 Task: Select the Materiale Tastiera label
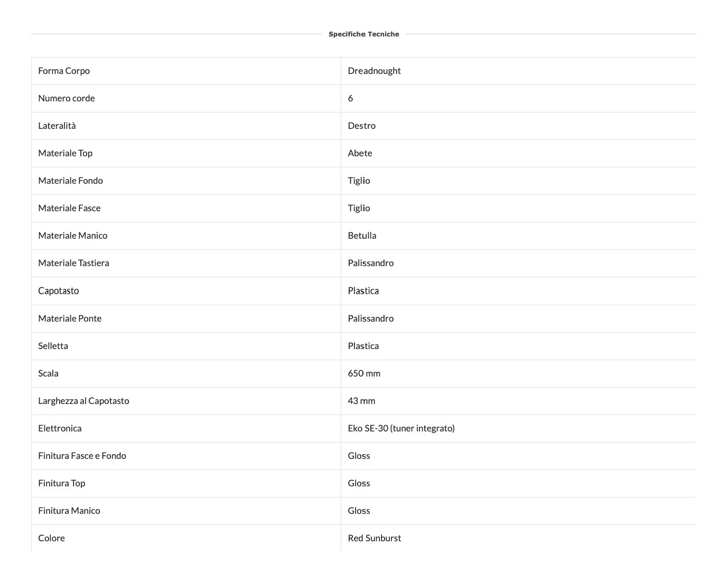coord(73,263)
